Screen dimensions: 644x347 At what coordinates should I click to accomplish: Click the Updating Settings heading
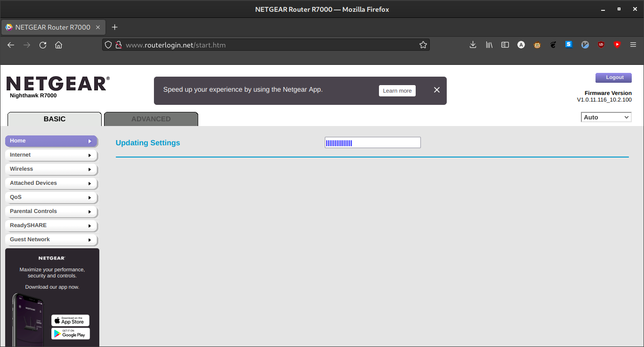(148, 143)
